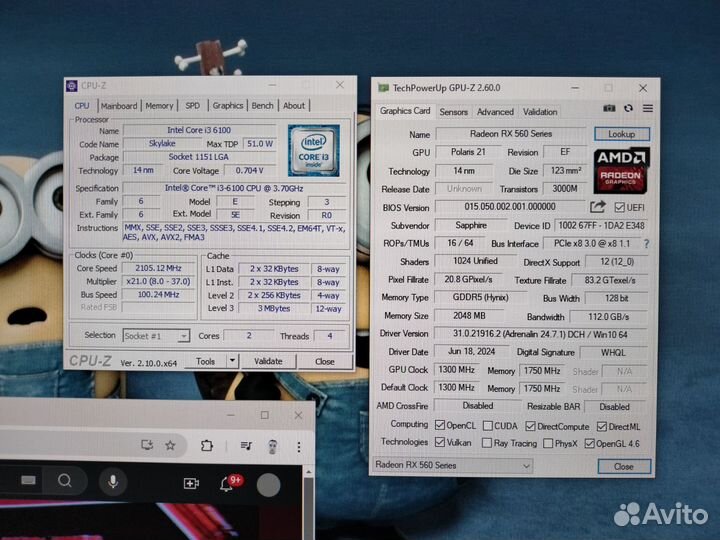Click the GPU-Z refresh icon

[x=629, y=108]
